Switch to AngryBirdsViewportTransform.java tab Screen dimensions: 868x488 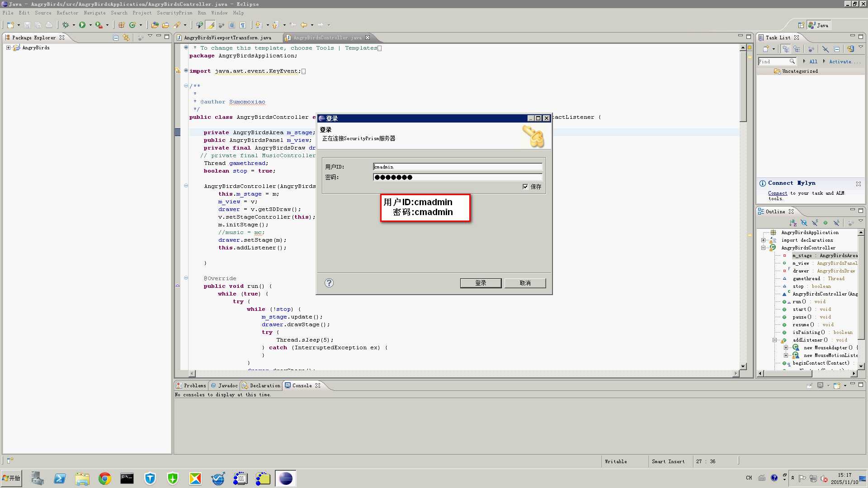pos(227,38)
